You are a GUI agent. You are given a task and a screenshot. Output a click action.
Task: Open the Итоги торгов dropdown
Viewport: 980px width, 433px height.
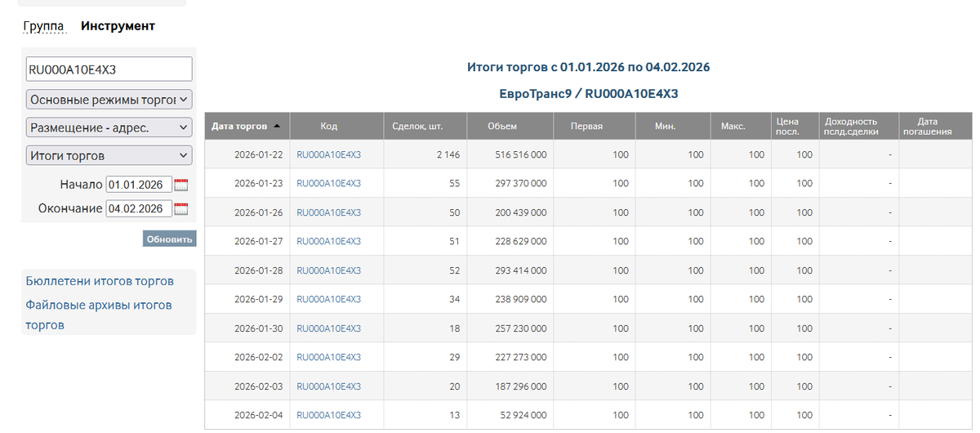click(x=109, y=155)
